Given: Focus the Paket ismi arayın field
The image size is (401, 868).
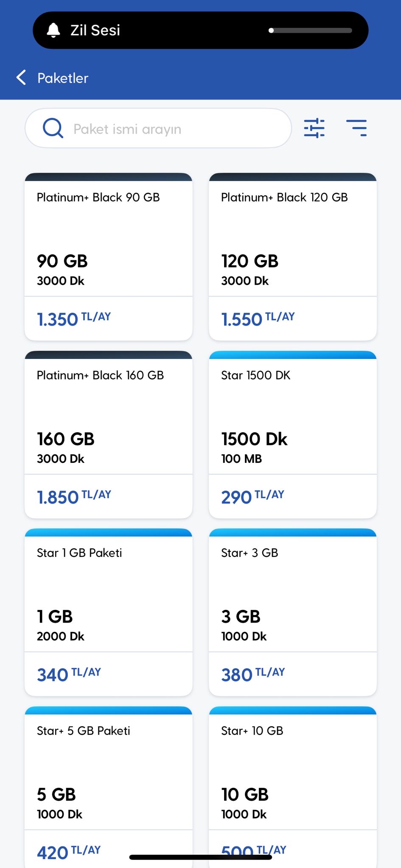Looking at the screenshot, I should point(158,128).
